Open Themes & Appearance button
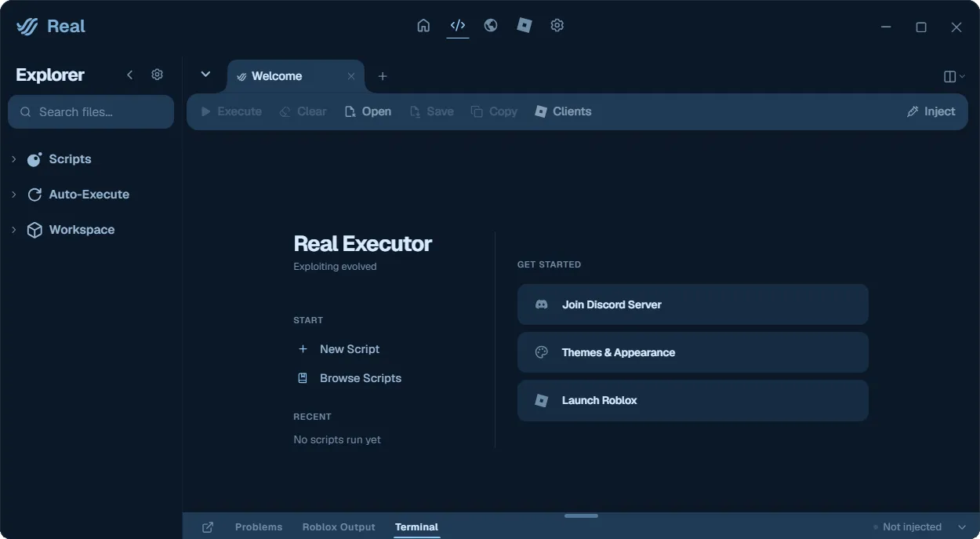The height and width of the screenshot is (539, 980). pyautogui.click(x=693, y=352)
